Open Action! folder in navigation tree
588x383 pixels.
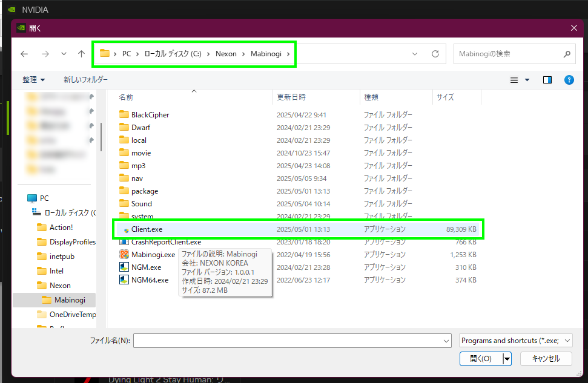tap(61, 228)
